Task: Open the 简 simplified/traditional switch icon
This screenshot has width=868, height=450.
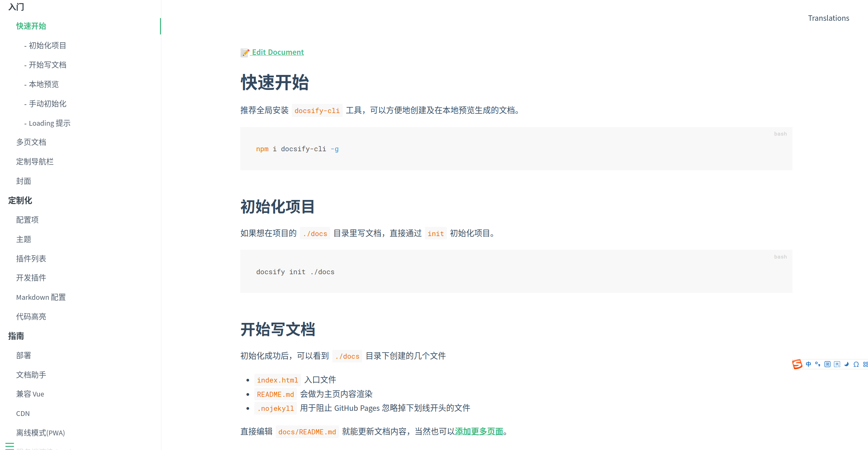Action: point(827,364)
